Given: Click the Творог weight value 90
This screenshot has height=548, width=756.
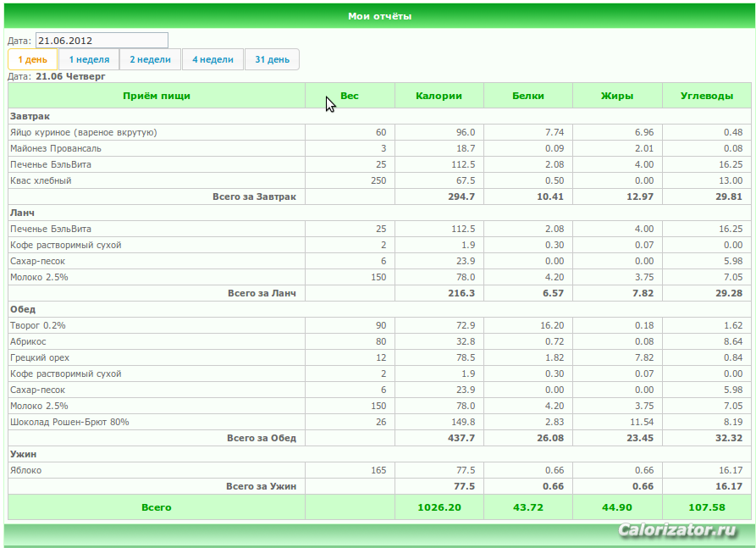Looking at the screenshot, I should (x=381, y=325).
